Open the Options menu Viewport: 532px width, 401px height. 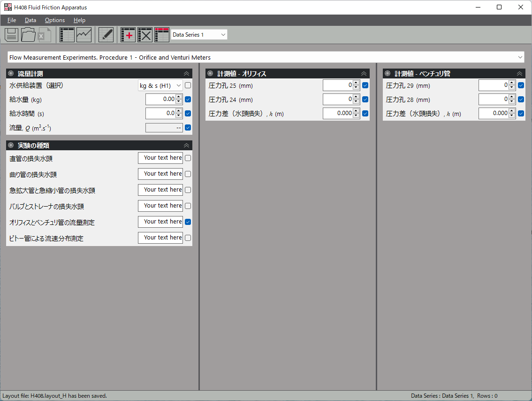point(54,20)
